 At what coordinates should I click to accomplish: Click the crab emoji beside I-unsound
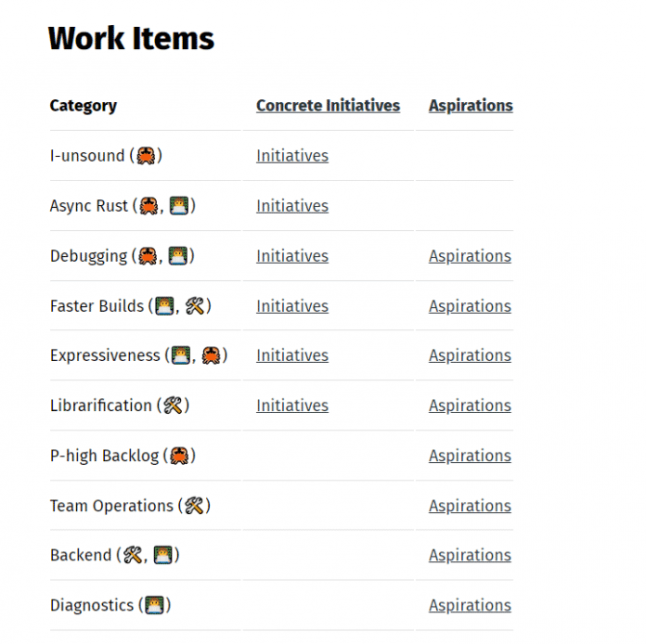click(x=146, y=156)
